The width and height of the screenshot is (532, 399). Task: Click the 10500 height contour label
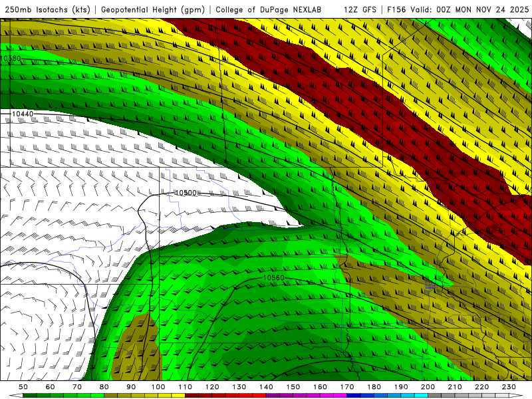(186, 193)
